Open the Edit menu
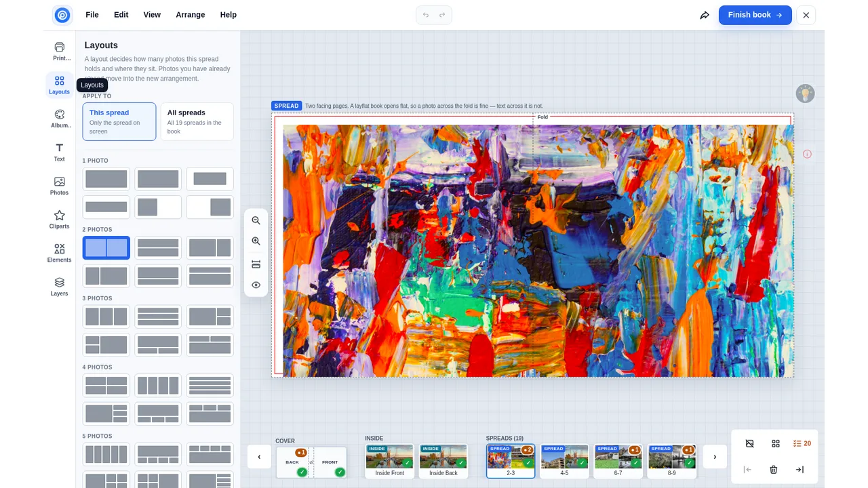Image resolution: width=868 pixels, height=488 pixels. click(121, 15)
